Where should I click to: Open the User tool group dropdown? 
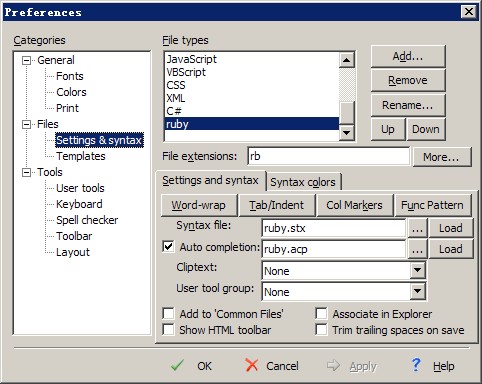[x=417, y=291]
